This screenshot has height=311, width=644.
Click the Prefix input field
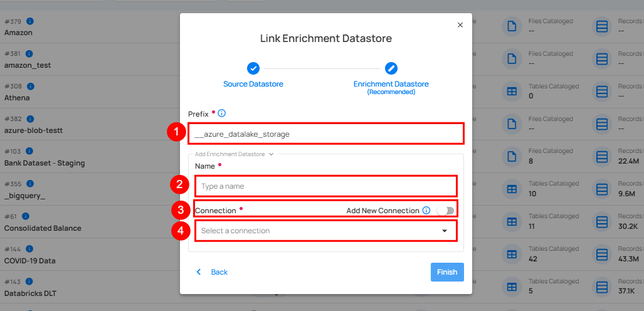coord(325,134)
